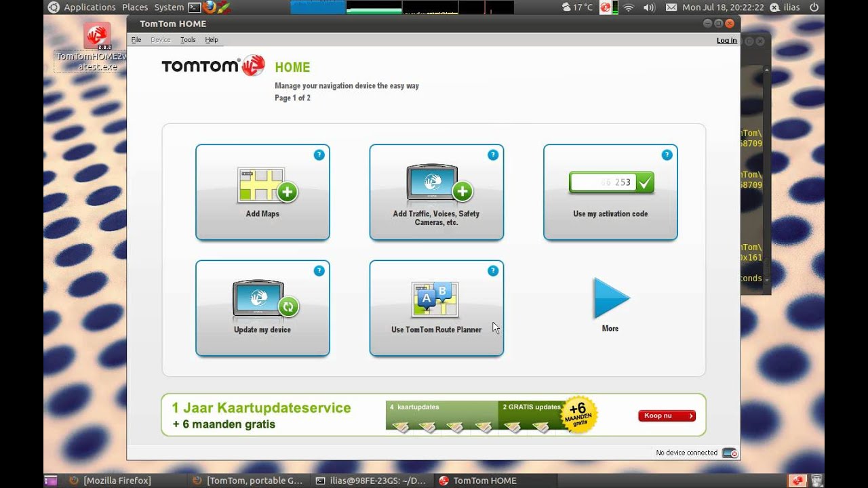This screenshot has width=868, height=488.
Task: Show help for Update my device
Action: click(x=319, y=271)
